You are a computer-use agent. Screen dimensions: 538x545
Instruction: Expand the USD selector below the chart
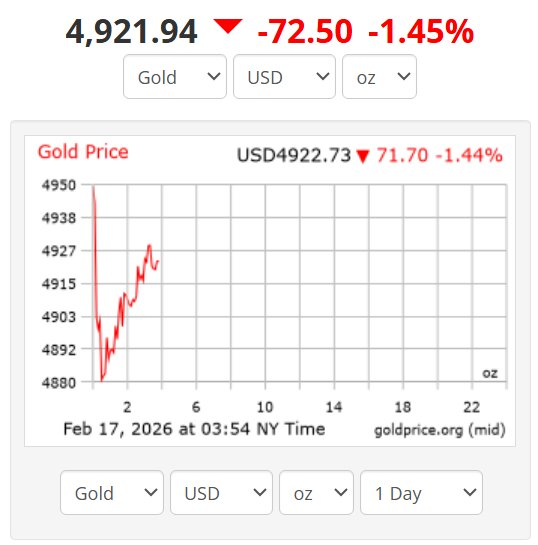tap(221, 493)
